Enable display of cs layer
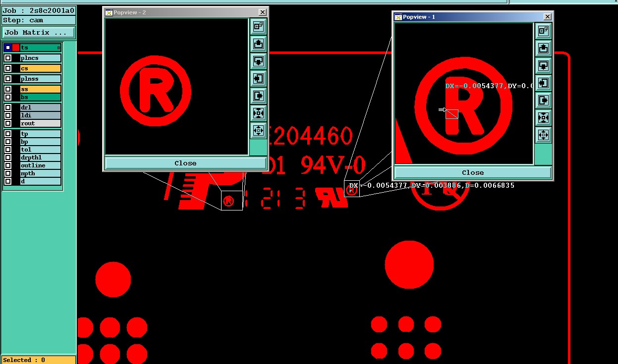The image size is (618, 364). tap(8, 68)
